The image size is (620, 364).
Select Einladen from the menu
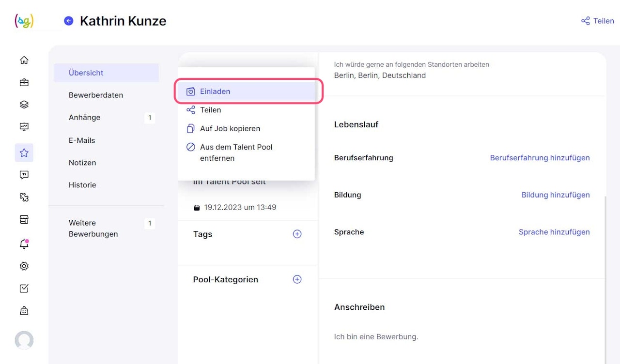[215, 91]
